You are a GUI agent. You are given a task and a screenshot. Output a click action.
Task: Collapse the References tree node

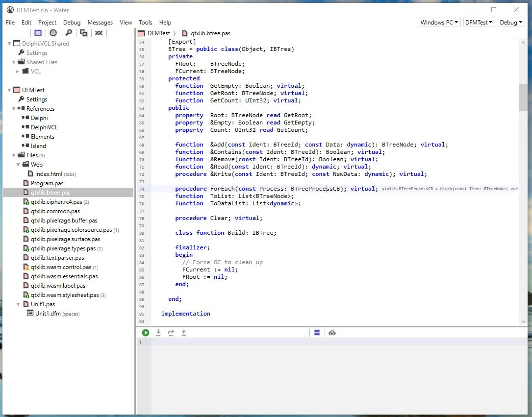pyautogui.click(x=14, y=109)
